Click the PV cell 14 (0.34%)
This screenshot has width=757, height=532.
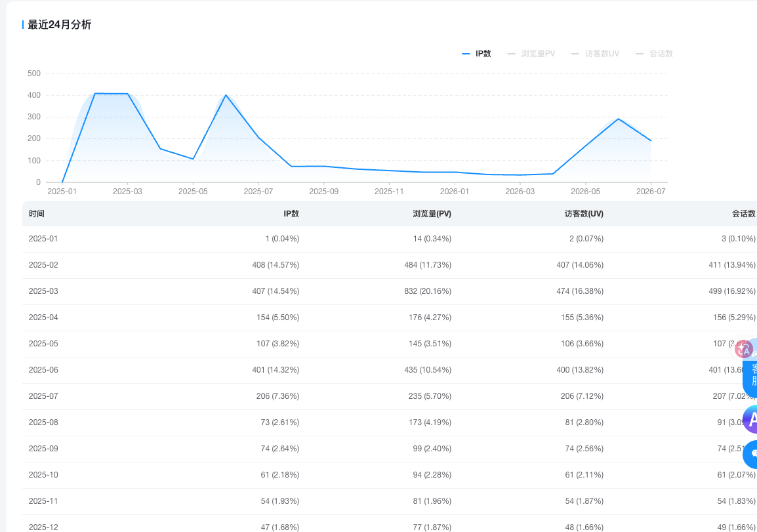[x=432, y=239]
